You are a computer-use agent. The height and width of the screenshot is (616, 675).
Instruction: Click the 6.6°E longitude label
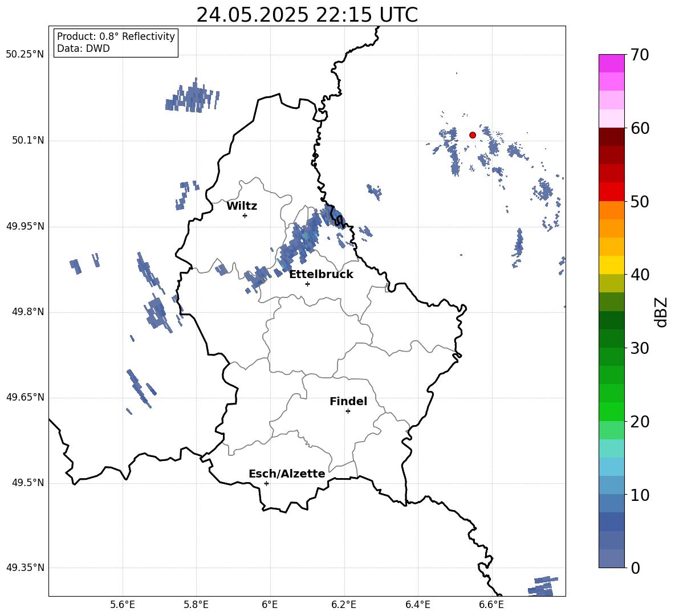click(x=491, y=605)
